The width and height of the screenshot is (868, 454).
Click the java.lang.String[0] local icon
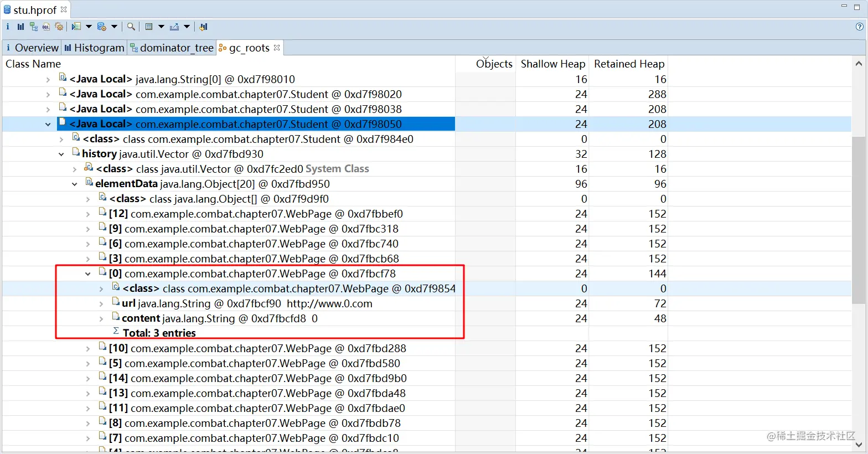63,78
